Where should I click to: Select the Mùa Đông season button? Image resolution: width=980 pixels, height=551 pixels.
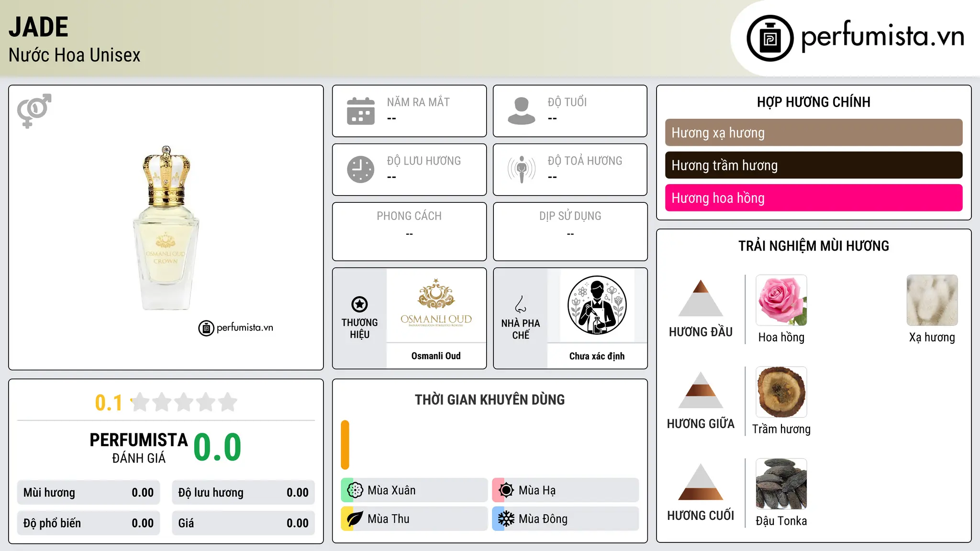[x=566, y=518]
